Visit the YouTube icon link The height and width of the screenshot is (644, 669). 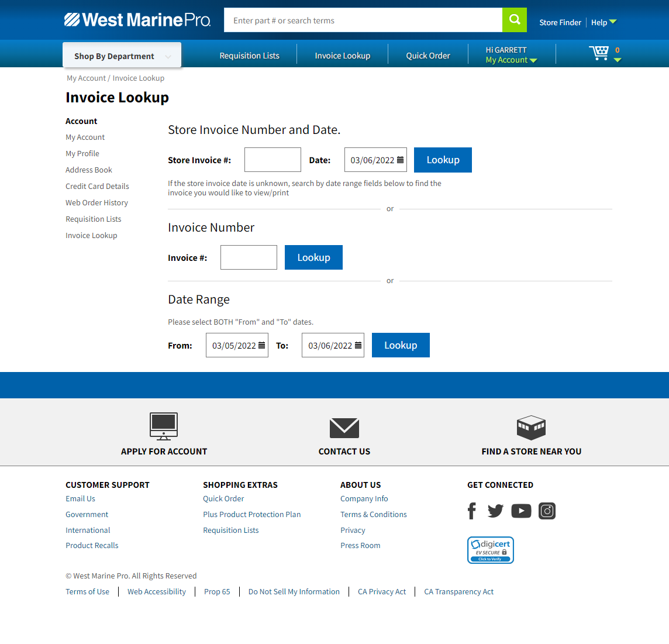(521, 511)
